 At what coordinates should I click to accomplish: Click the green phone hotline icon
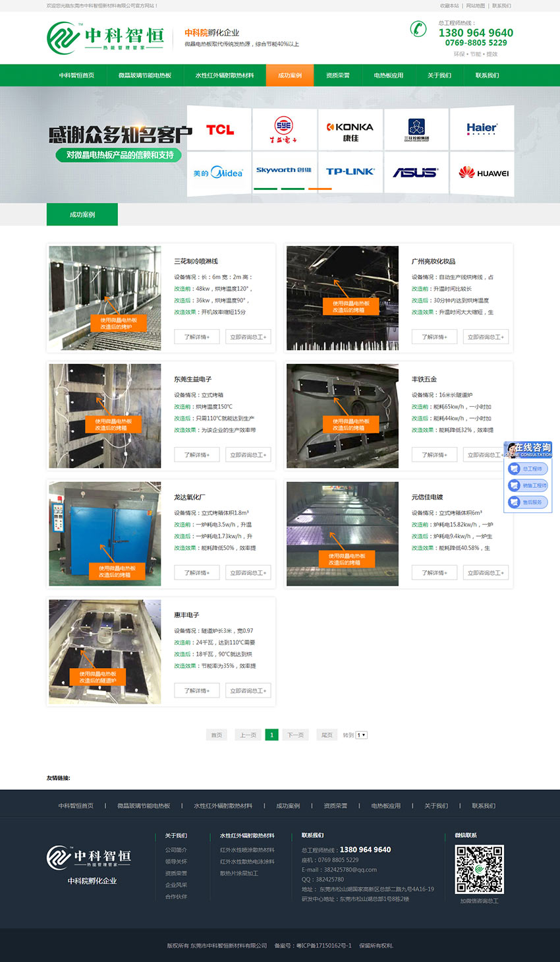(x=418, y=28)
